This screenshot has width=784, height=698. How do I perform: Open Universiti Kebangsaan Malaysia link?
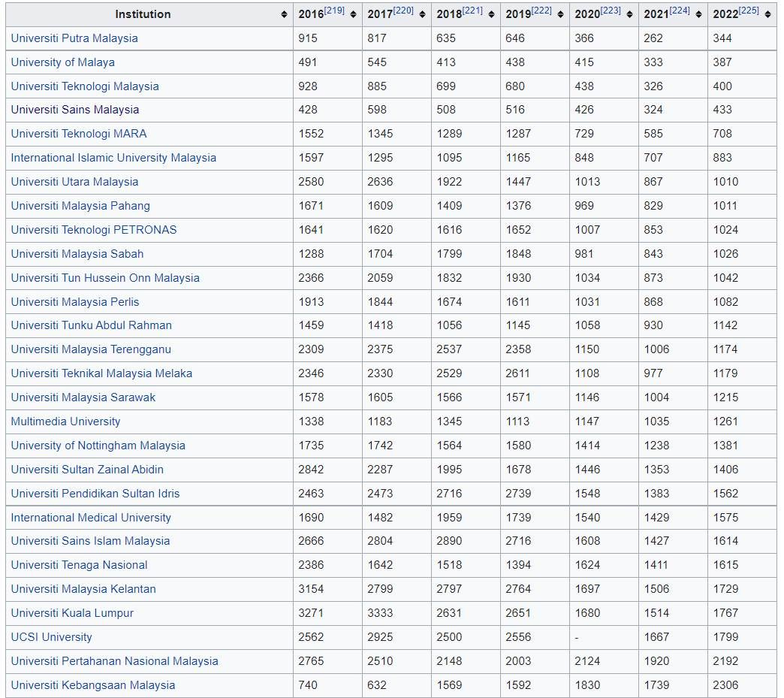pos(93,685)
